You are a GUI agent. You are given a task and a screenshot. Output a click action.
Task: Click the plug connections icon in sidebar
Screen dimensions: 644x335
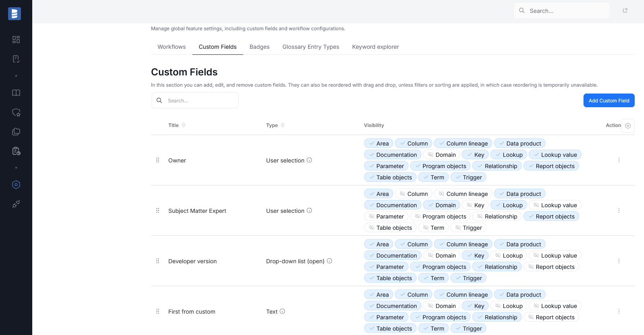[x=16, y=204]
